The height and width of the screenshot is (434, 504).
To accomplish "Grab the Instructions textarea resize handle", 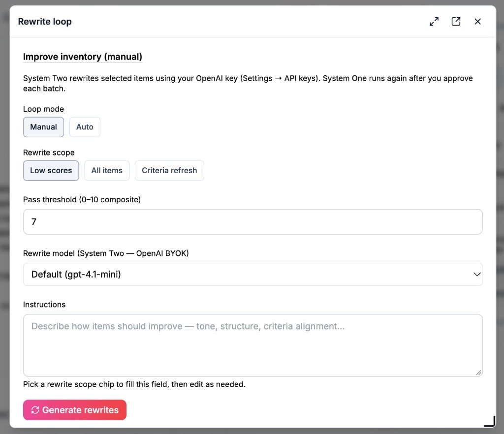I will (478, 372).
